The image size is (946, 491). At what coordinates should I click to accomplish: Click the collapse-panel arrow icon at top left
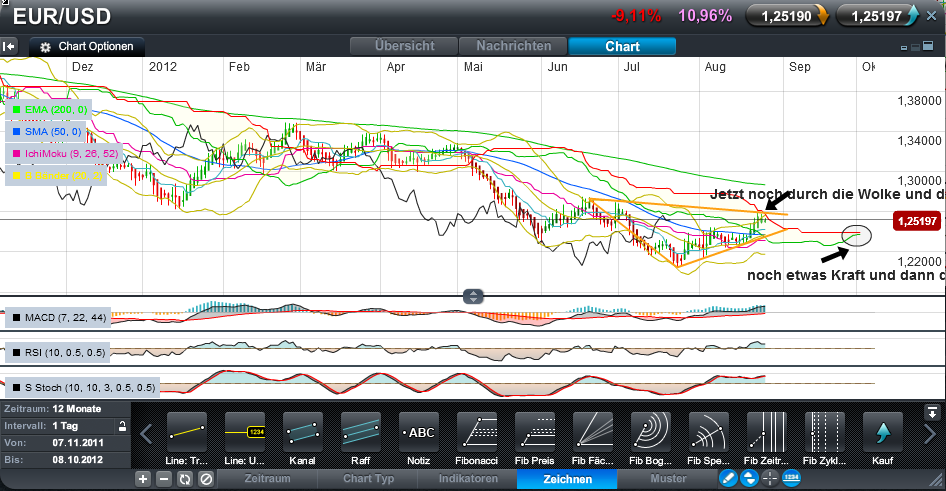(x=8, y=46)
